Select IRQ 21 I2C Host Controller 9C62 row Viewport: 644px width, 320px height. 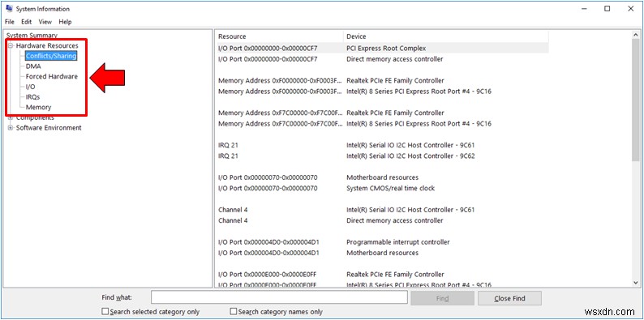[382, 156]
